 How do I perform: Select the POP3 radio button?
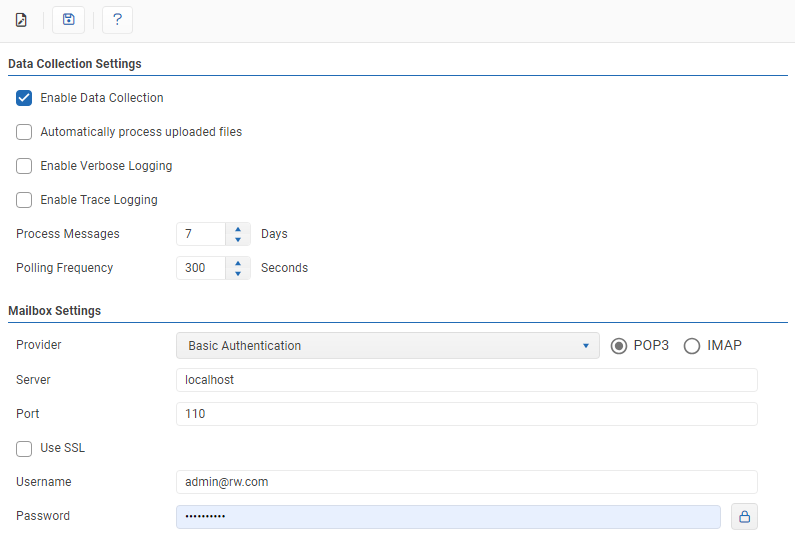coord(619,346)
